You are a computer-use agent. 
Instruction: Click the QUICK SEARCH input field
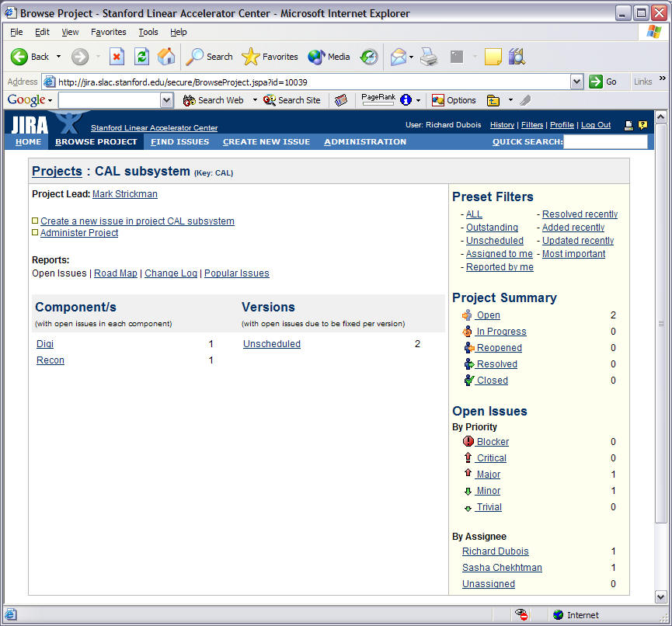(605, 142)
